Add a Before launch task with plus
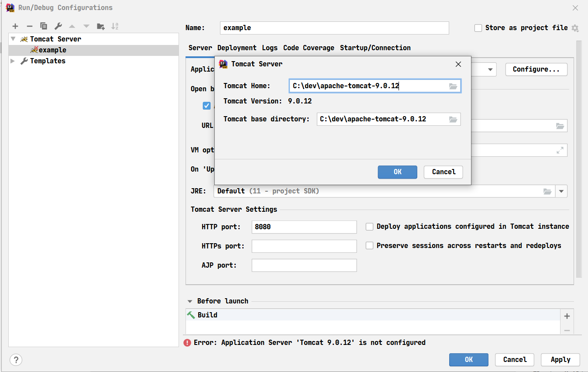 tap(567, 316)
